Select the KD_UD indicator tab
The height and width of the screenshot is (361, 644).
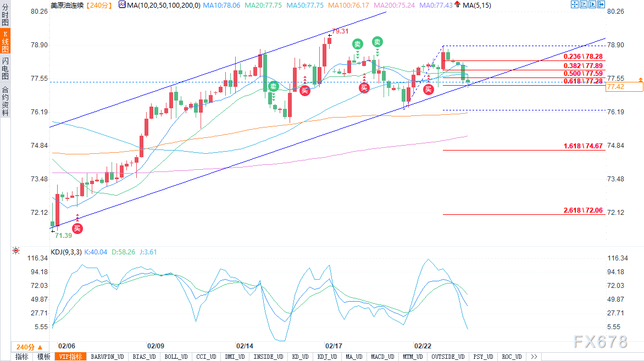pos(300,357)
